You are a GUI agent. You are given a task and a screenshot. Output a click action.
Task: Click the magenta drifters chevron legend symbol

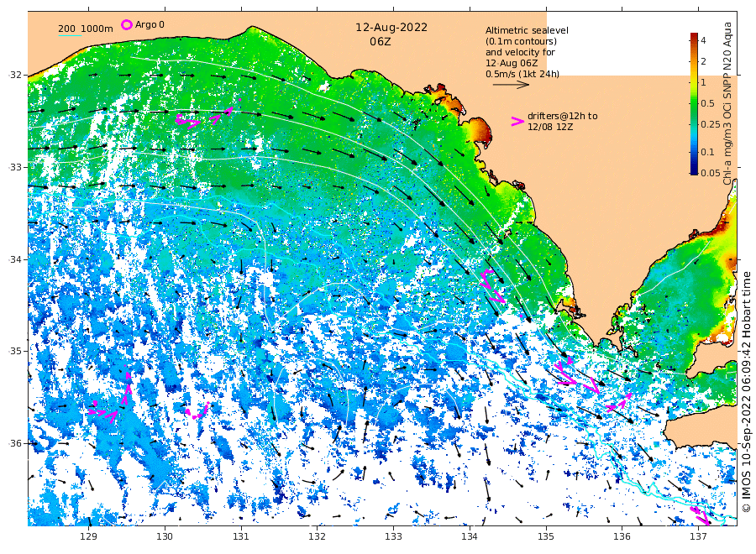(x=517, y=122)
